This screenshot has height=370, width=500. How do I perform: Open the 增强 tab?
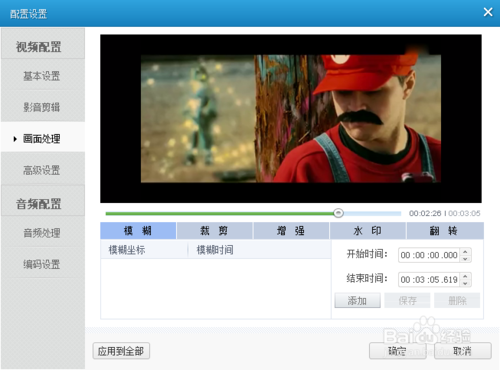coord(291,231)
